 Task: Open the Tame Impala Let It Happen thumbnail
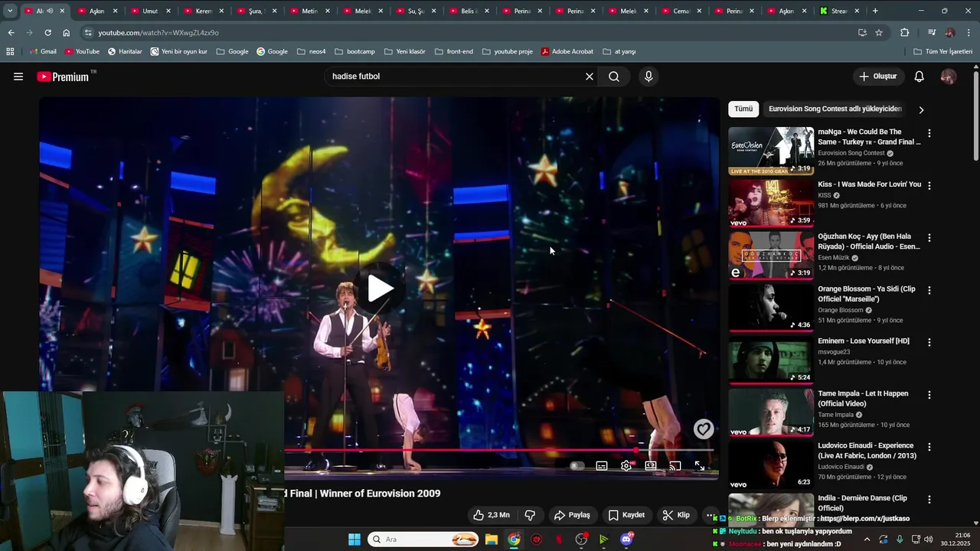[x=771, y=412]
